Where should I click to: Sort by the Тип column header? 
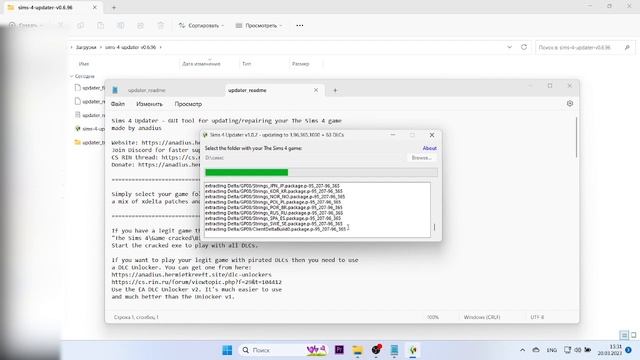247,64
